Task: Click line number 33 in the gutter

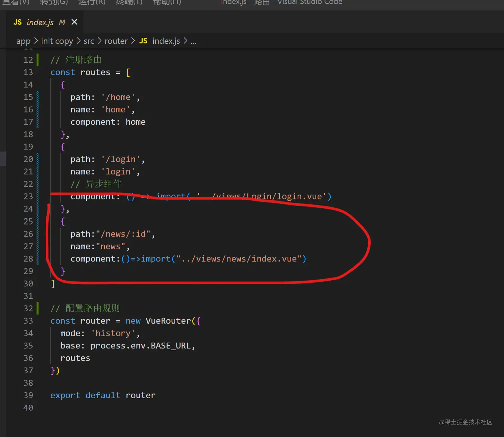Action: [x=28, y=321]
